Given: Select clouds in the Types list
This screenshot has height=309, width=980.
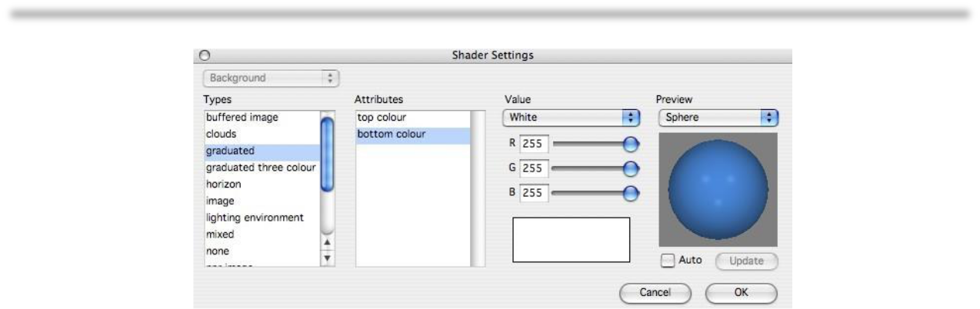Looking at the screenshot, I should pos(260,134).
